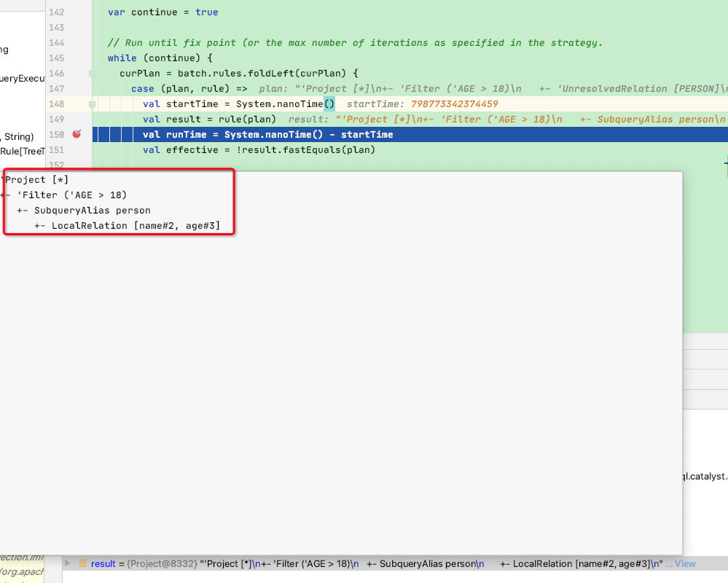The image size is (728, 583).
Task: Click the result list icon in variables row
Action: [x=83, y=563]
